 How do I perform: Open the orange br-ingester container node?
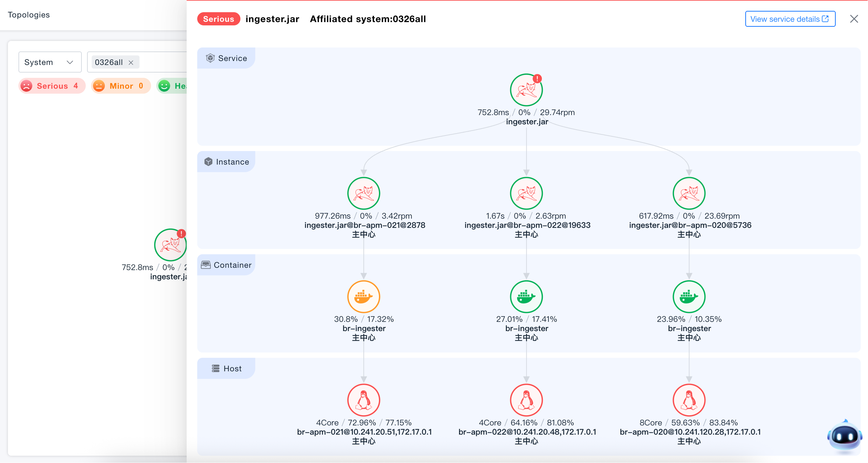(x=363, y=297)
